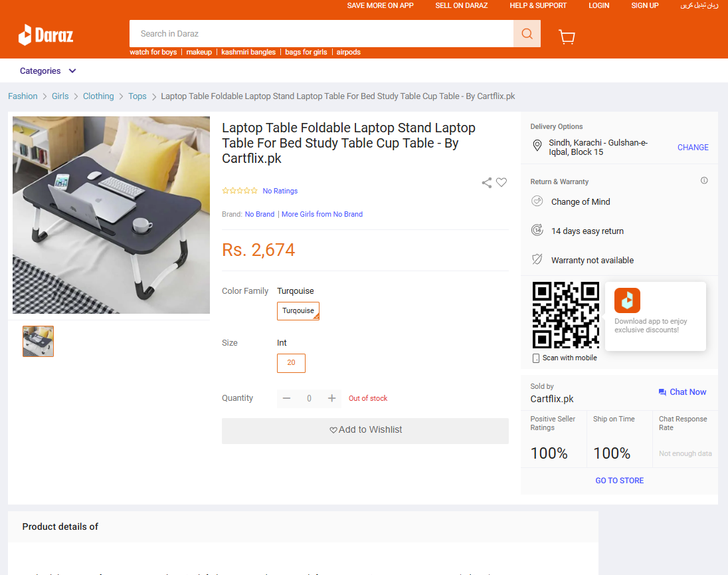This screenshot has width=728, height=575.
Task: Click the QR code image
Action: (566, 315)
